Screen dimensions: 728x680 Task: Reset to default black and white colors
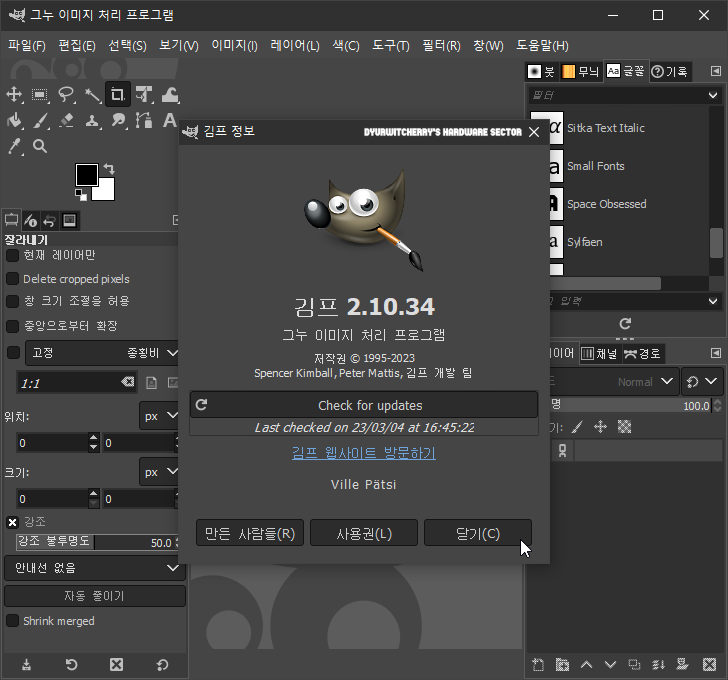(x=81, y=195)
